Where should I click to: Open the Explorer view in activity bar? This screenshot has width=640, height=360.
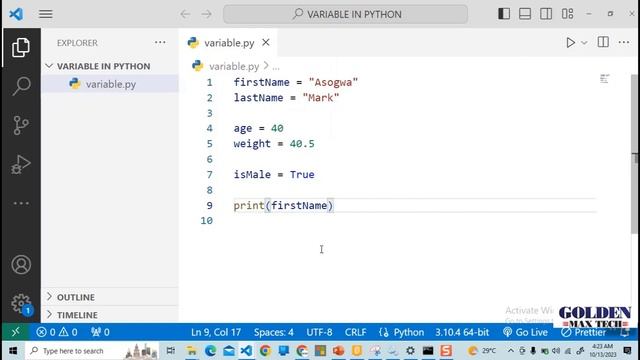[21, 47]
